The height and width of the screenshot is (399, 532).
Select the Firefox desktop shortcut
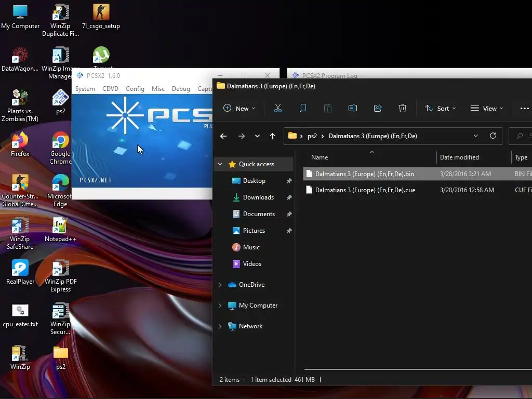pos(20,144)
